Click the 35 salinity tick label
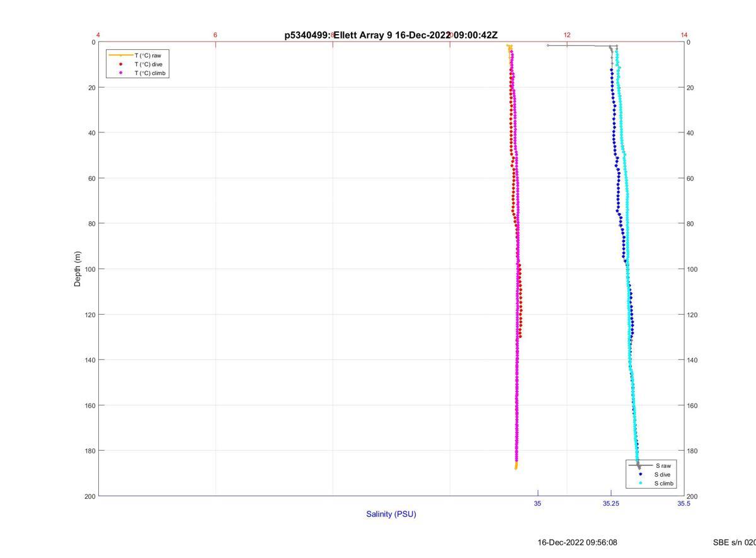This screenshot has width=756, height=558. [537, 504]
